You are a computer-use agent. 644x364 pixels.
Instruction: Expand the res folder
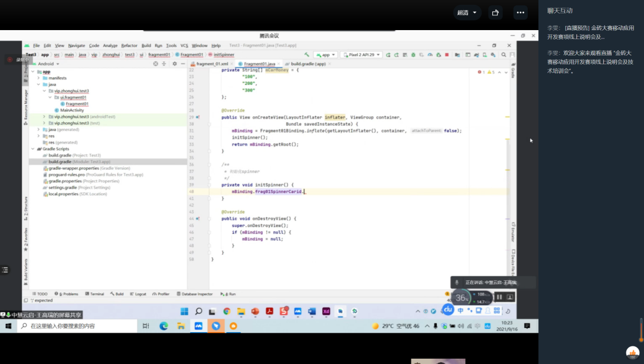coord(38,136)
